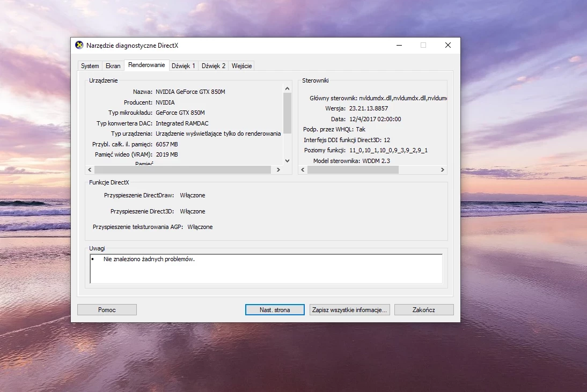Screen dimensions: 587x392
Task: Switch to the Dźwięk 2 tab
Action: [x=214, y=66]
